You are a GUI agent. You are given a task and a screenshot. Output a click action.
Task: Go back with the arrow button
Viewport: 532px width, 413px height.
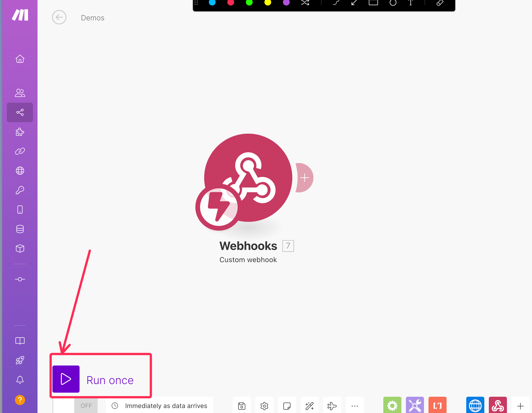pos(59,17)
